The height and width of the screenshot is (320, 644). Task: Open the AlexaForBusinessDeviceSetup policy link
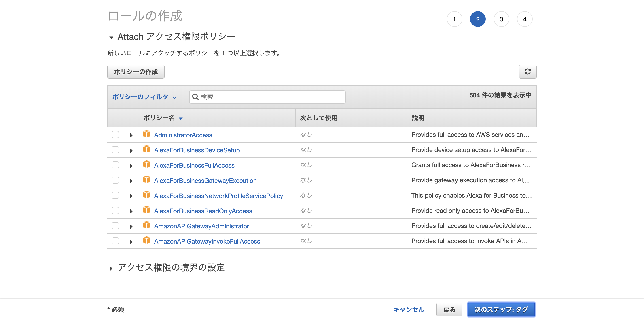click(197, 150)
